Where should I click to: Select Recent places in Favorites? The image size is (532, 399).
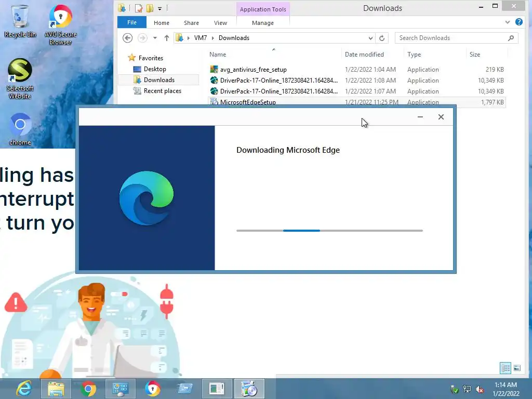(x=162, y=90)
